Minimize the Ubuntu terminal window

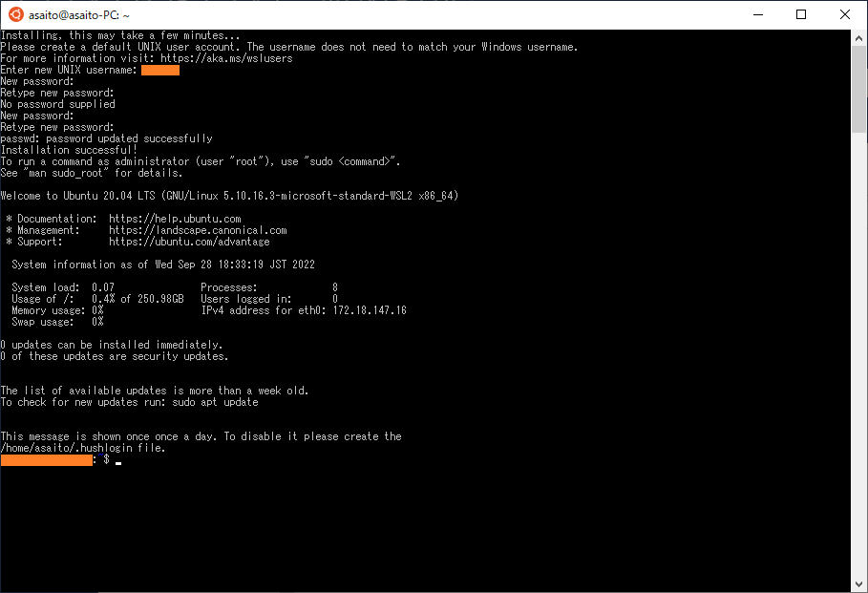click(758, 15)
